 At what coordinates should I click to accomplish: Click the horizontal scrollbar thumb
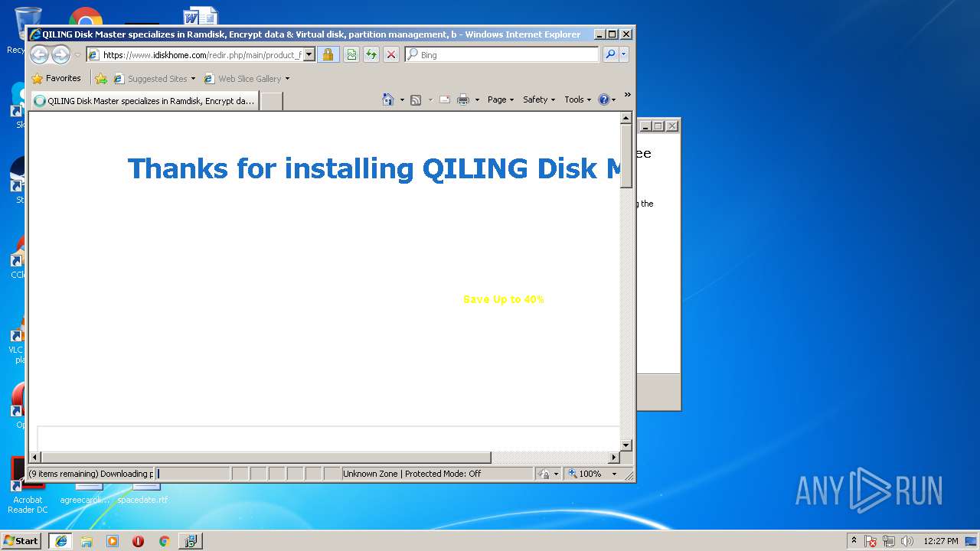coord(266,458)
